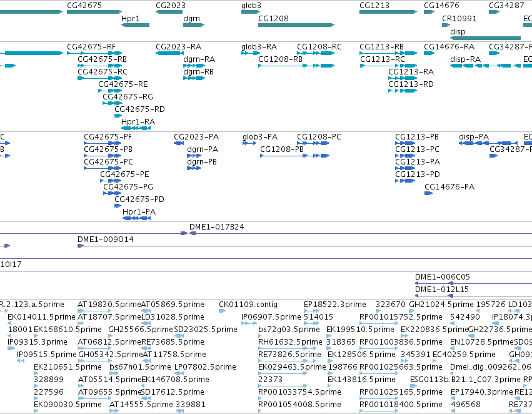Viewport: 532px width, 414px height.
Task: Select BAC clone DME1-012L15
Action: click(x=442, y=290)
